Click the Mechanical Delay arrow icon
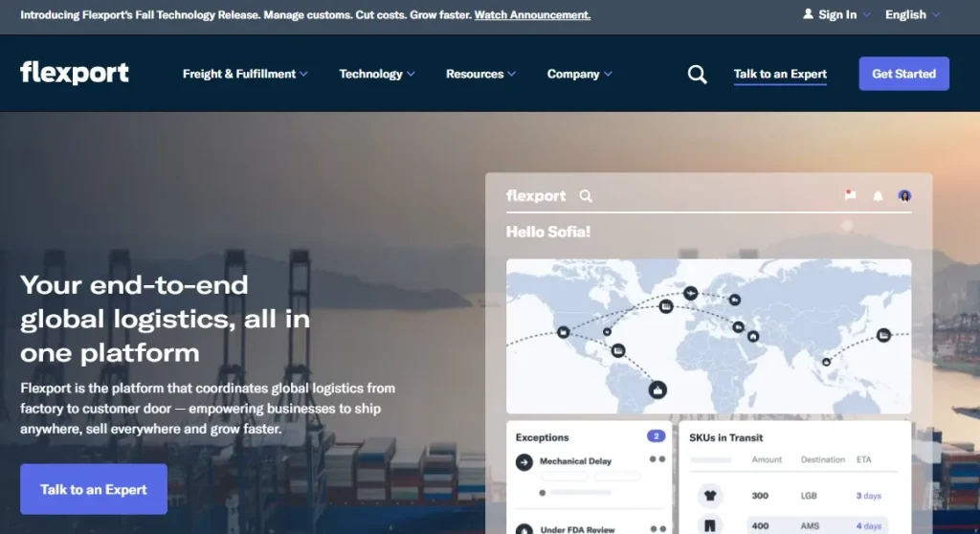Screen dimensions: 980x534 (x=523, y=462)
